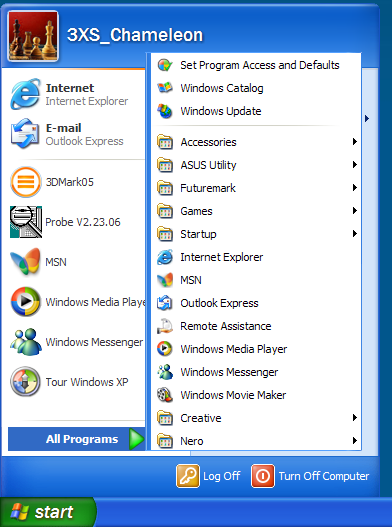The height and width of the screenshot is (527, 392).
Task: Open the Outlook Express E-mail pinned icon
Action: 25,133
